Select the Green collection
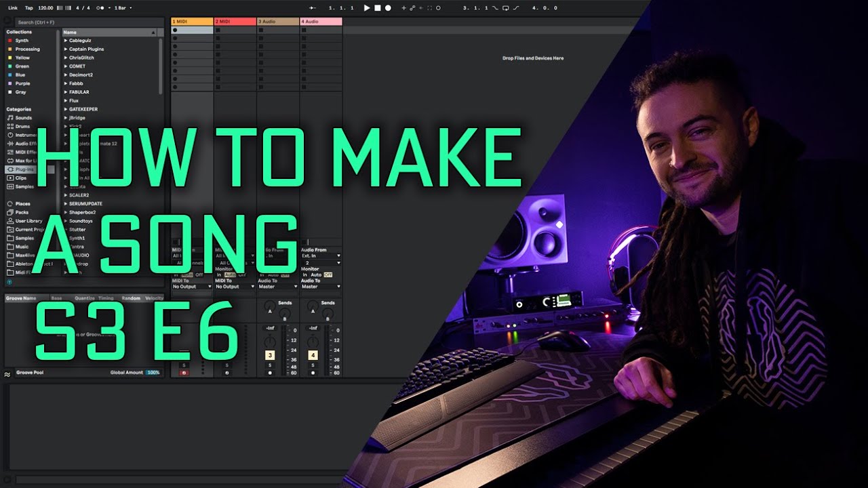868x488 pixels. point(22,66)
